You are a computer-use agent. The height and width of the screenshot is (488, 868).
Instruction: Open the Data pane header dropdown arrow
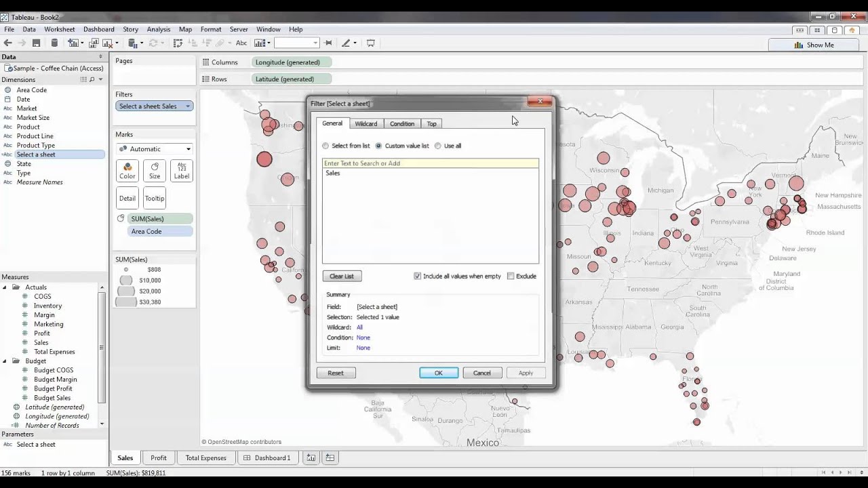pos(100,57)
